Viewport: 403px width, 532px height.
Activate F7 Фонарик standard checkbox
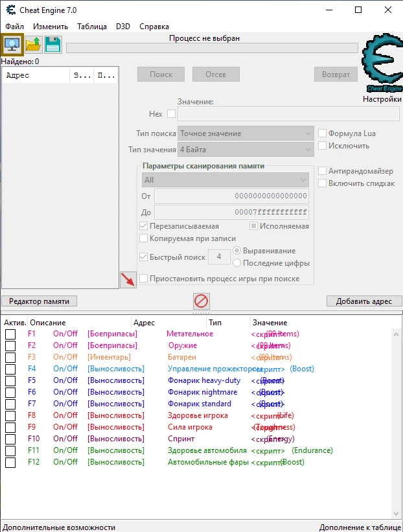10,404
